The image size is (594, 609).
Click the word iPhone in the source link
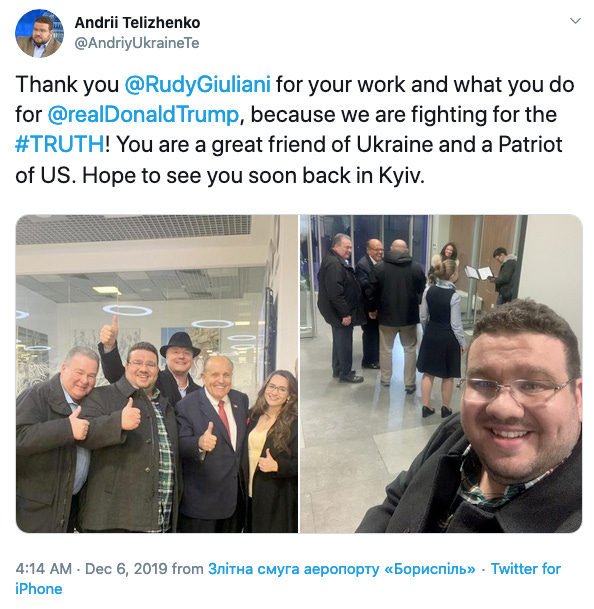pyautogui.click(x=38, y=589)
